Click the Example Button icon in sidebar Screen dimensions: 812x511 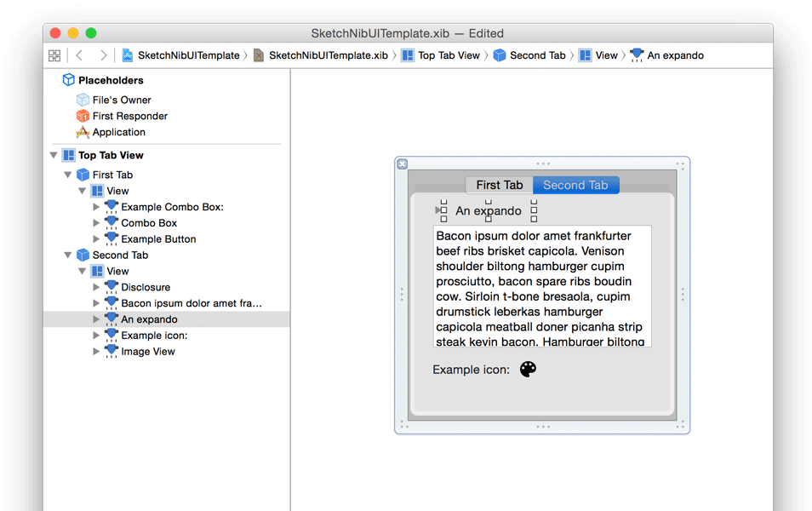click(x=112, y=238)
